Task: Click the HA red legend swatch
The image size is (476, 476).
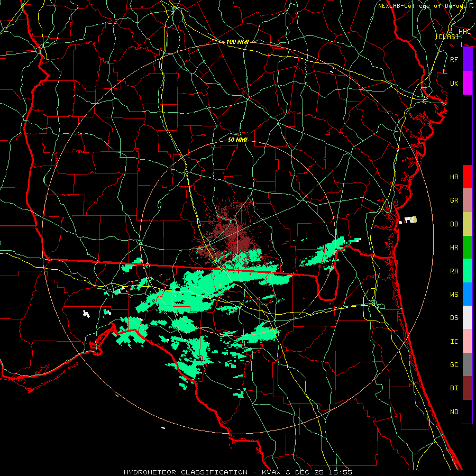Action: coord(467,177)
